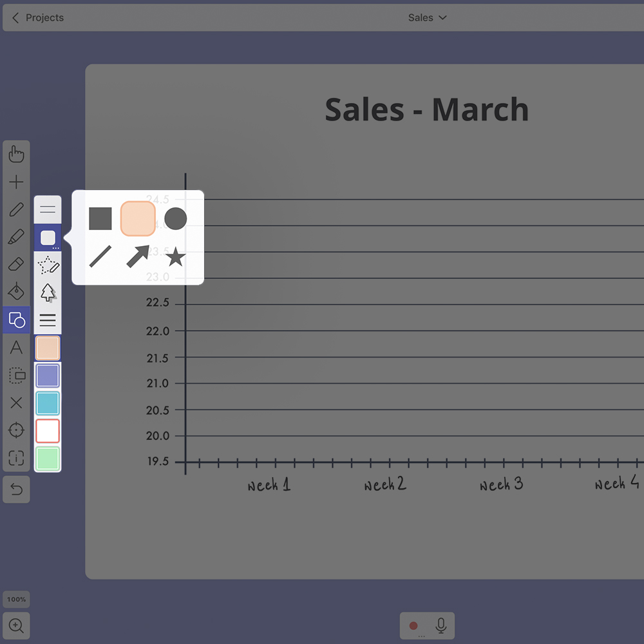Click the 20.0 axis value
The height and width of the screenshot is (644, 644).
point(158,436)
